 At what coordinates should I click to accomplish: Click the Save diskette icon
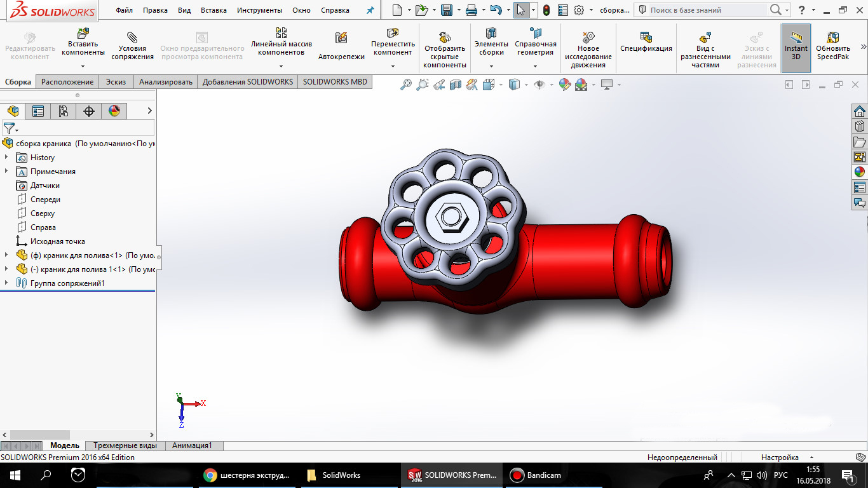point(447,10)
